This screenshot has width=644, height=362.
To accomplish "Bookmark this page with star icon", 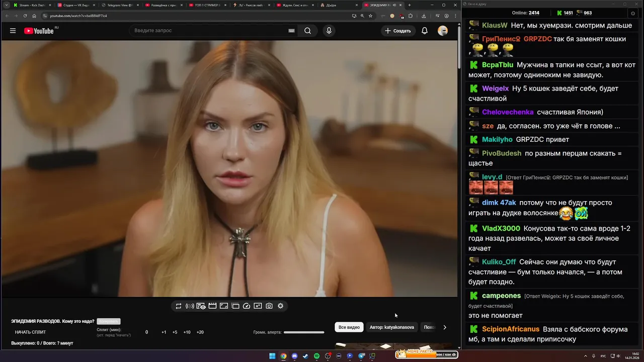I will click(370, 16).
